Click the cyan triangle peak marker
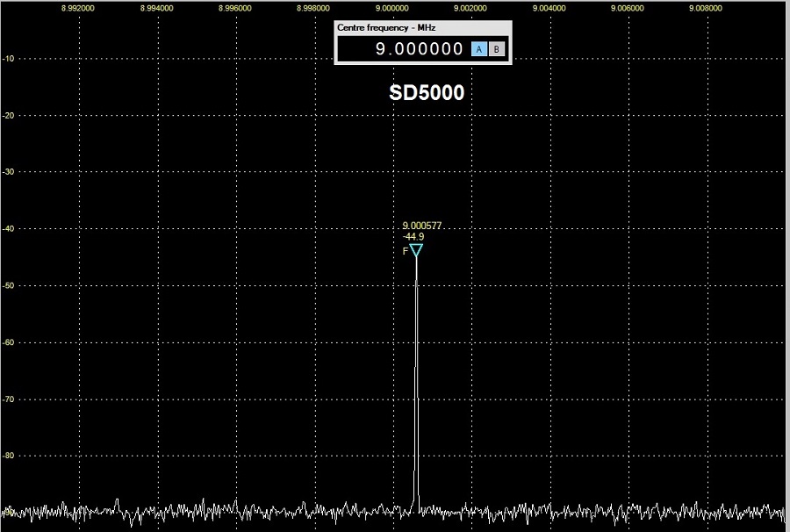790x532 pixels. [416, 250]
